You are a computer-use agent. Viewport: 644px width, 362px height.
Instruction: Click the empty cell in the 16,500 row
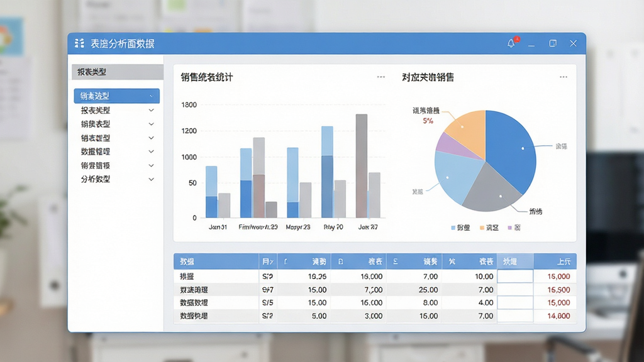515,290
